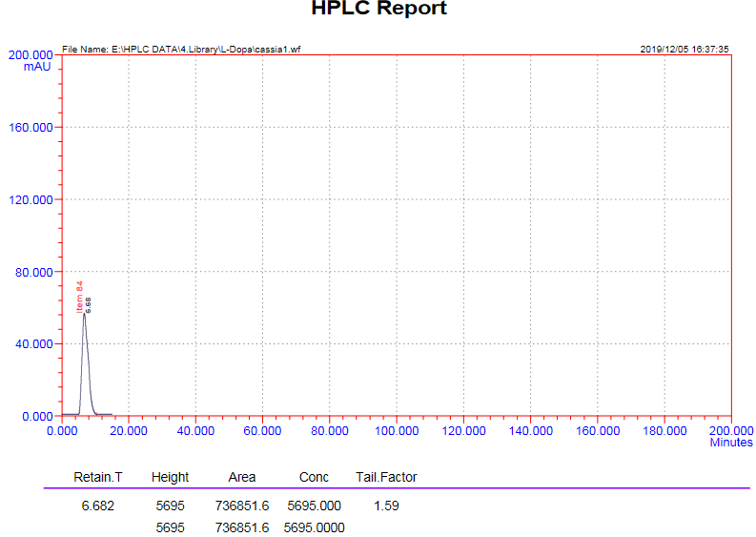Select the Area column header
This screenshot has width=756, height=537.
click(242, 477)
